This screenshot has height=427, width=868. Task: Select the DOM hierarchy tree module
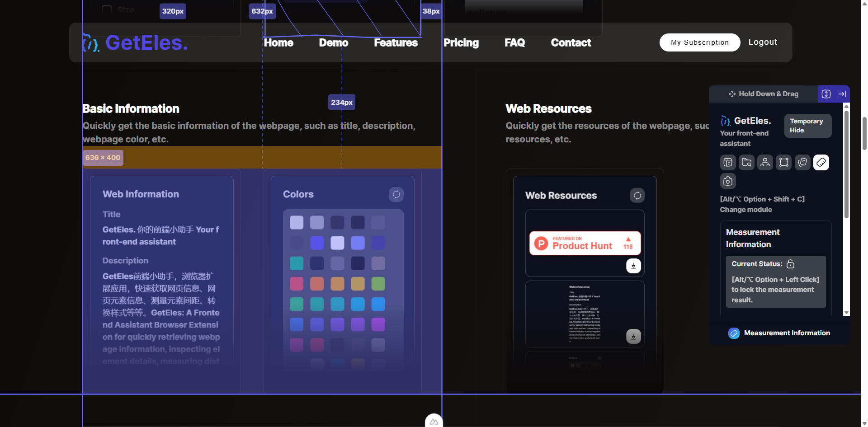pos(765,162)
